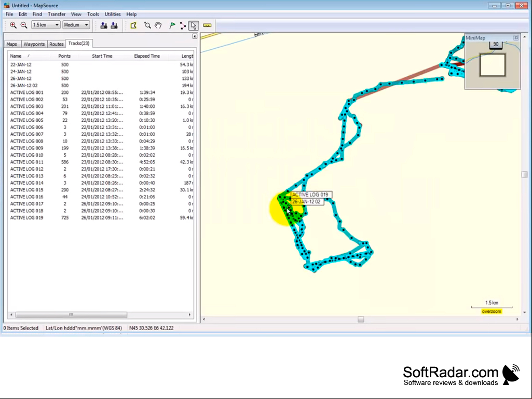The image size is (532, 399).
Task: Sort tracks by Points column header
Action: (64, 56)
